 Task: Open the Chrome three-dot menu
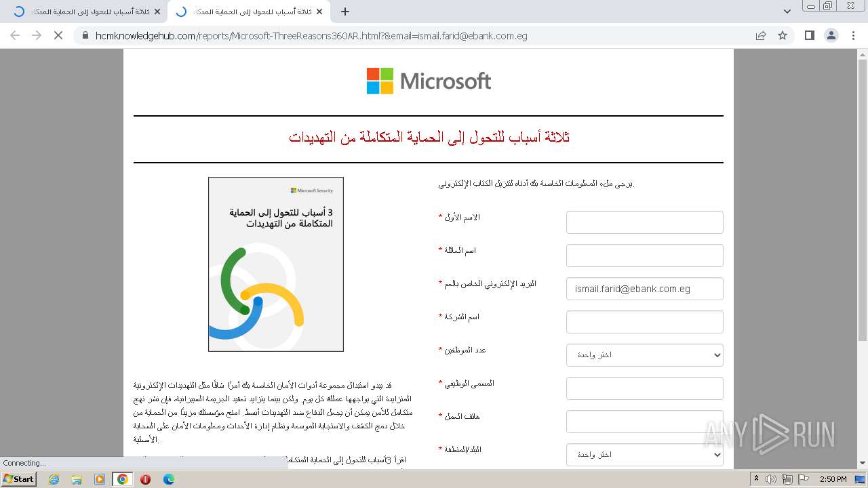[x=853, y=35]
